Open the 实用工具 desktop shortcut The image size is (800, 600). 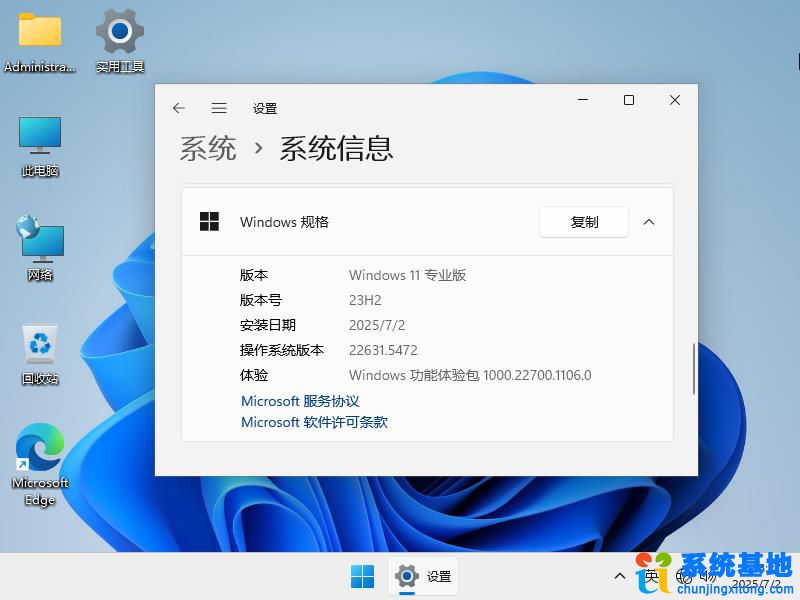(120, 42)
